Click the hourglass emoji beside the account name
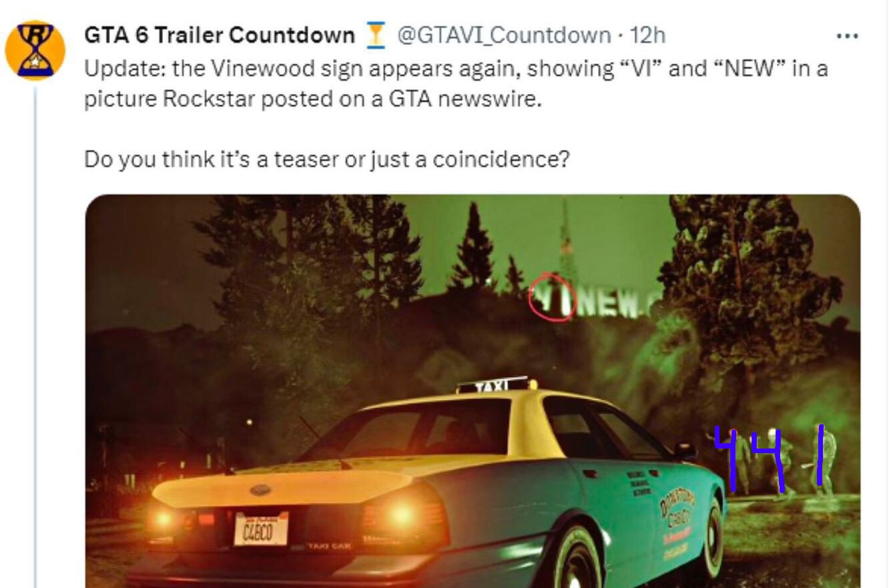The height and width of the screenshot is (588, 893). click(376, 35)
